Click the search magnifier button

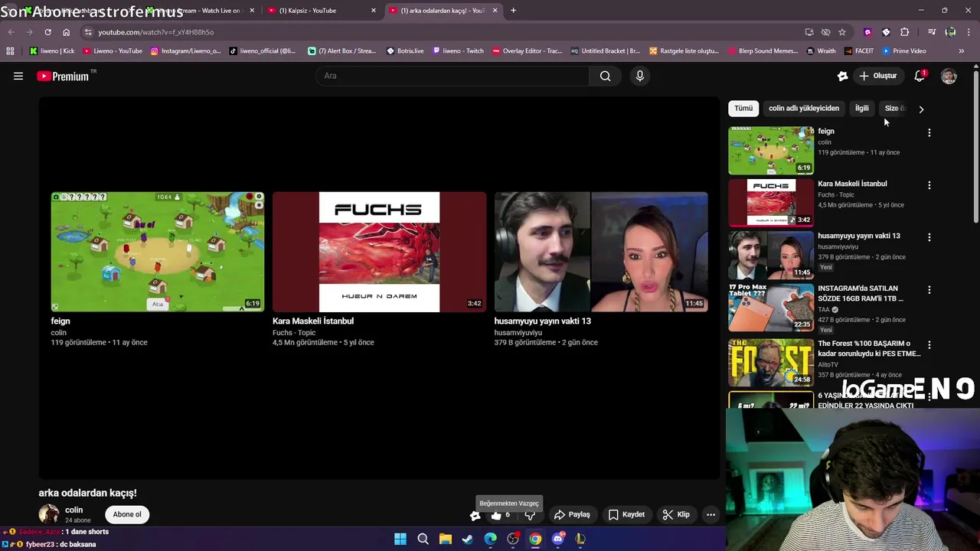click(606, 76)
